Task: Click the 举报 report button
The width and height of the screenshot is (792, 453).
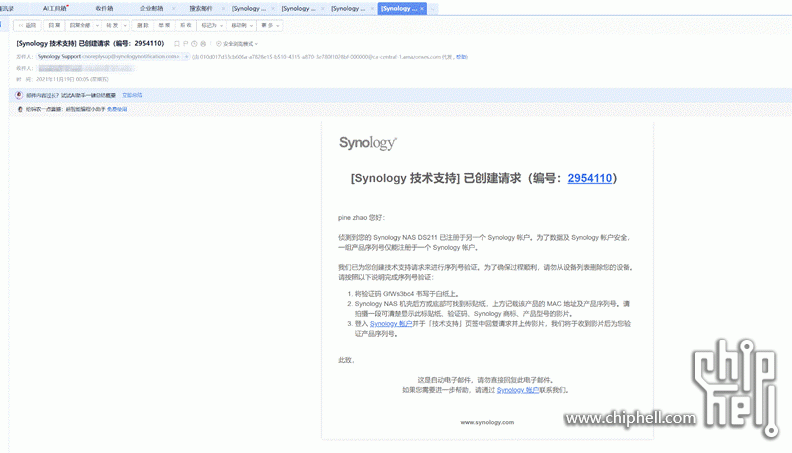Action: pyautogui.click(x=164, y=25)
